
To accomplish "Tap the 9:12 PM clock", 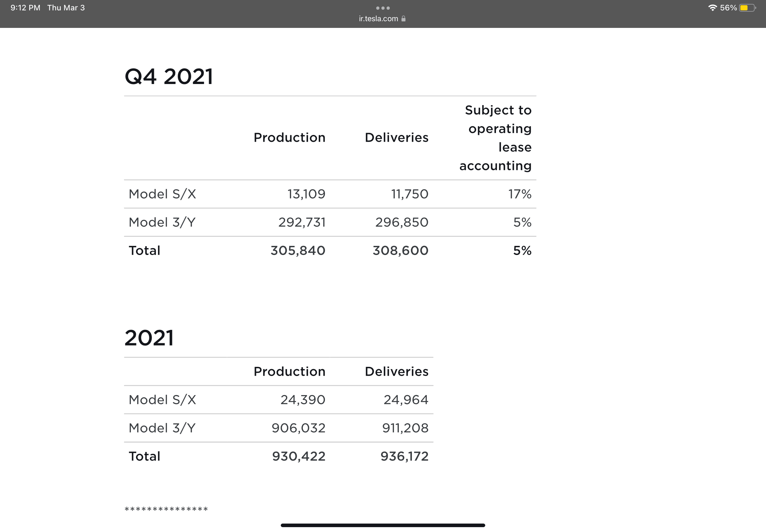I will pyautogui.click(x=25, y=8).
